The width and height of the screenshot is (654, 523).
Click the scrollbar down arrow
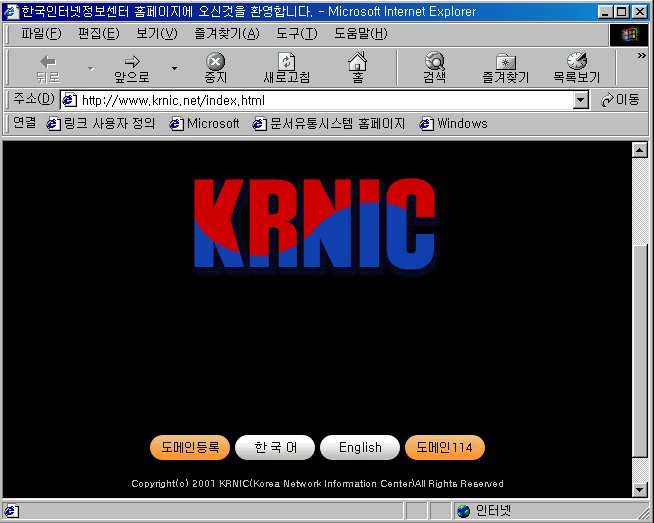click(640, 489)
